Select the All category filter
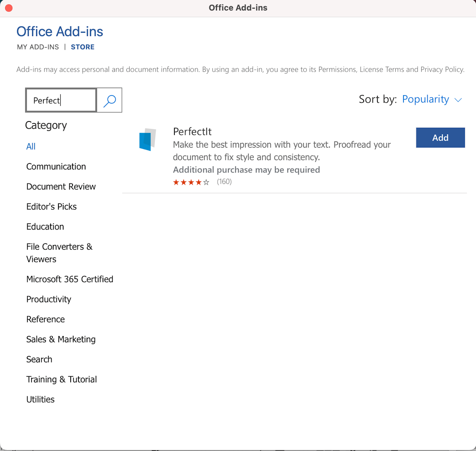Screen dimensions: 476x451 tap(31, 147)
